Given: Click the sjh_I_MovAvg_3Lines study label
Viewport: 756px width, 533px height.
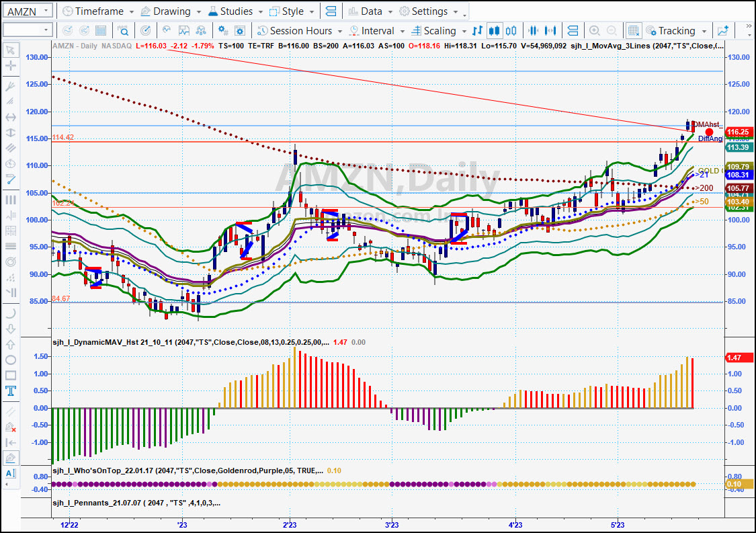Looking at the screenshot, I should 646,46.
